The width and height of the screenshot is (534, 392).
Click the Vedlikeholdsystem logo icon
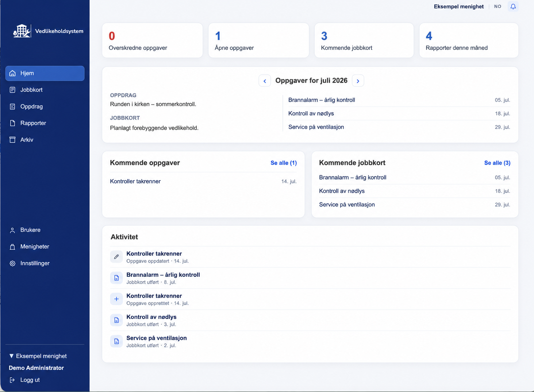tap(22, 31)
